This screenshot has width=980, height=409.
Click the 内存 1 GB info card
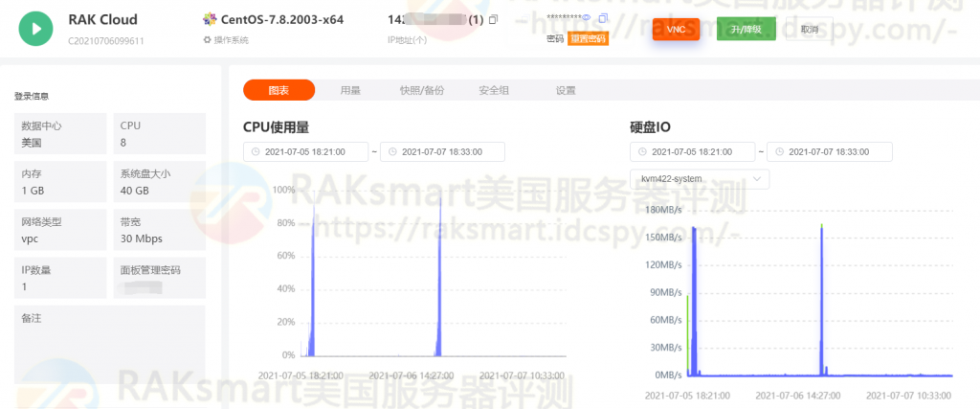[x=60, y=181]
